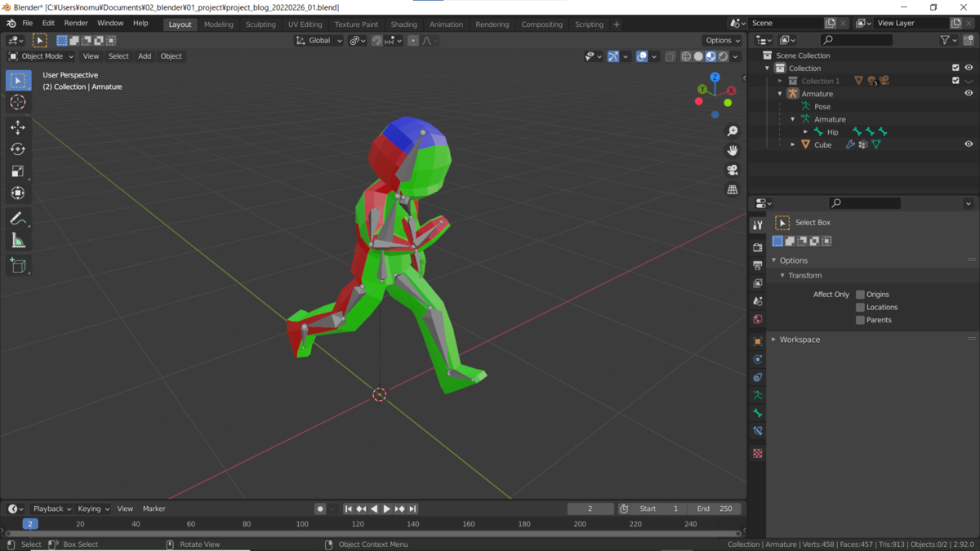
Task: Switch to the Sculpting workspace tab
Action: pos(261,24)
